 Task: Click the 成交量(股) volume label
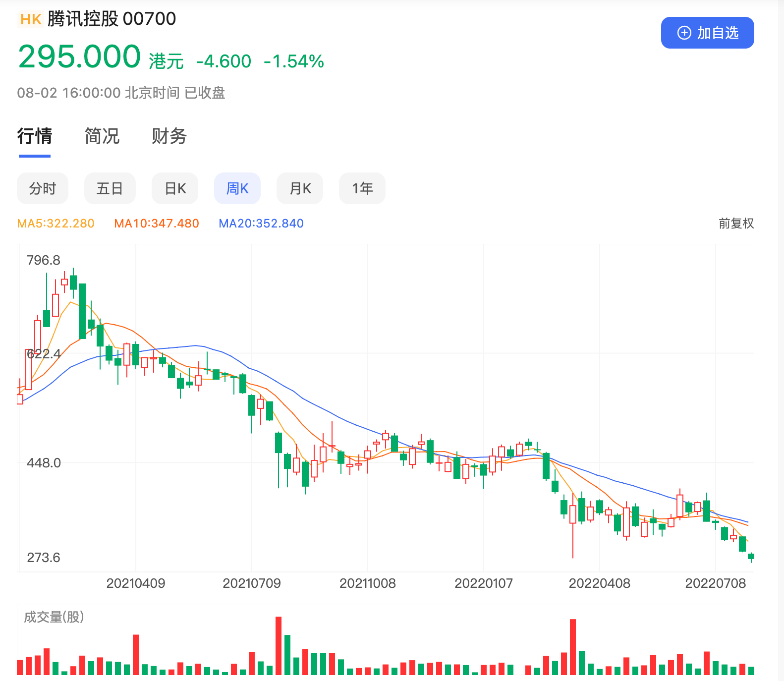tap(54, 617)
